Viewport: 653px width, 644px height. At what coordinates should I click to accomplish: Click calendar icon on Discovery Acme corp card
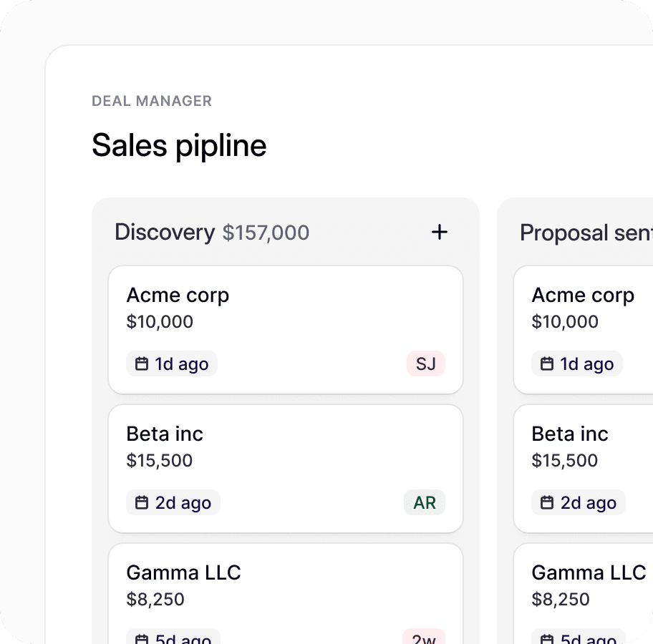[x=142, y=364]
